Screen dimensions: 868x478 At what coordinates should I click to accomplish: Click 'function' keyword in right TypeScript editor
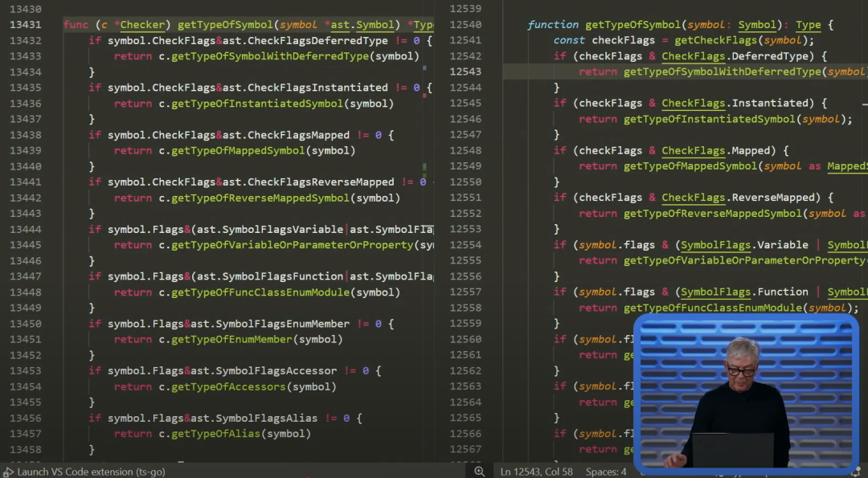pyautogui.click(x=553, y=25)
